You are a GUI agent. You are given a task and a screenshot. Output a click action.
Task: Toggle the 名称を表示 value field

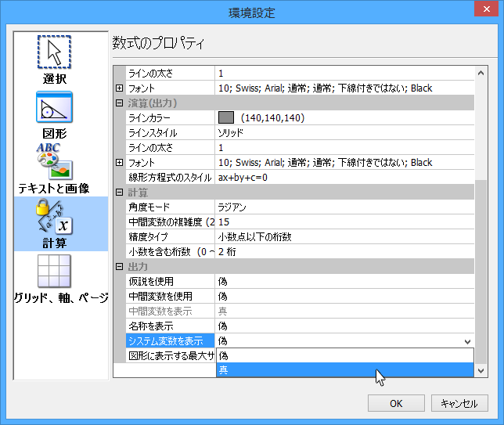click(x=344, y=326)
